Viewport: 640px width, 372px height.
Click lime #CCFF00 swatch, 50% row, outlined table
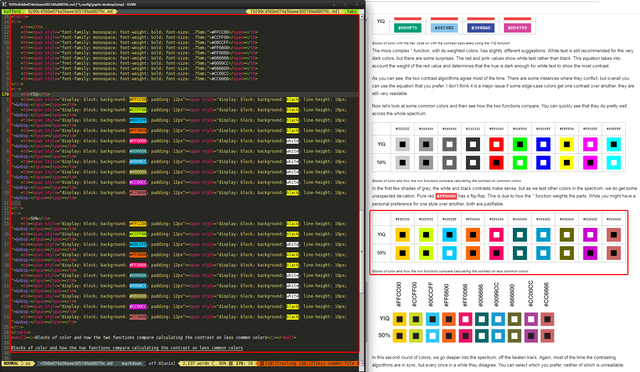point(426,253)
